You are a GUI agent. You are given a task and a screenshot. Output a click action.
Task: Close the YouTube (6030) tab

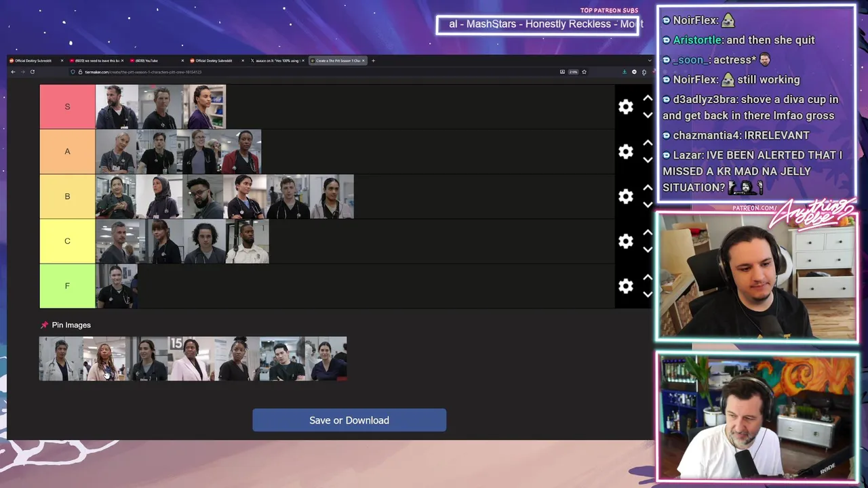point(182,60)
